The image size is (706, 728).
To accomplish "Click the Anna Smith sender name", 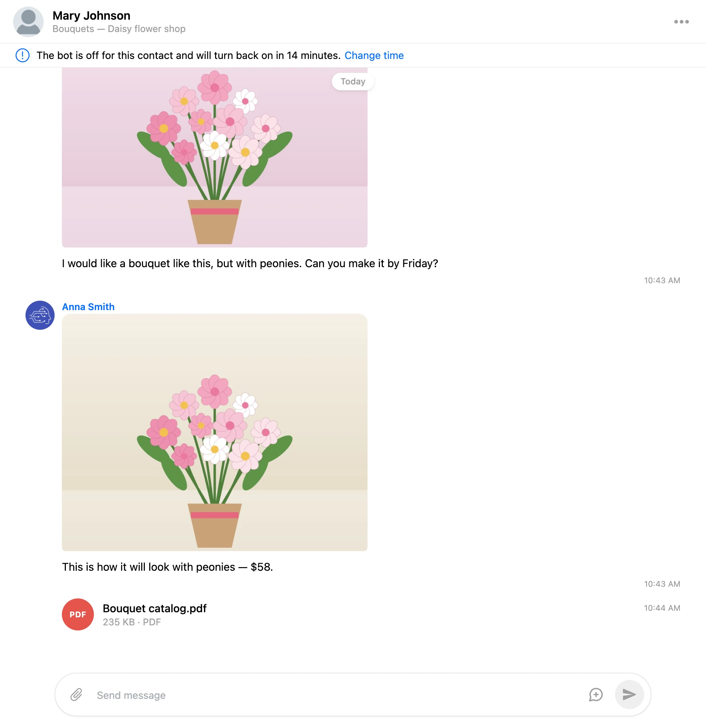I will (x=88, y=307).
